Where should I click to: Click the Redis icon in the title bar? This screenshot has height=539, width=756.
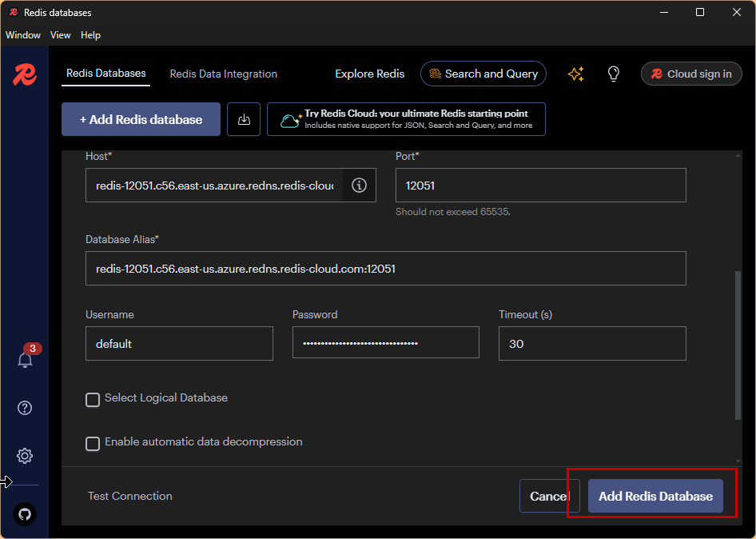tap(14, 12)
